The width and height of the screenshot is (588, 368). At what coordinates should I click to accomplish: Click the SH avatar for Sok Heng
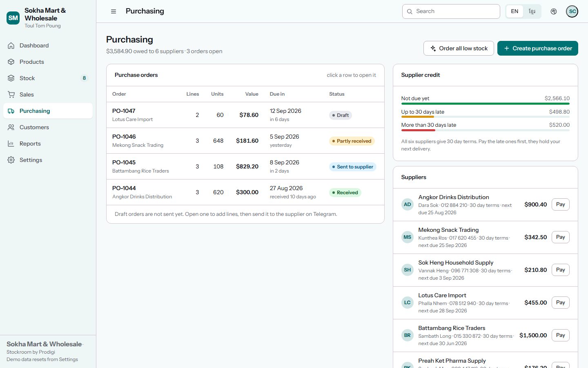pos(408,270)
